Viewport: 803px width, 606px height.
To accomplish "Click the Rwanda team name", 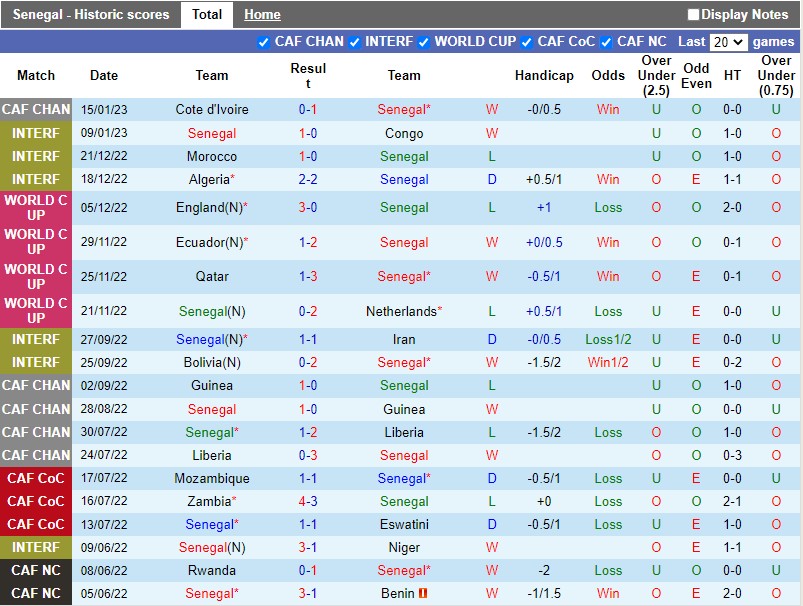I will [x=212, y=571].
